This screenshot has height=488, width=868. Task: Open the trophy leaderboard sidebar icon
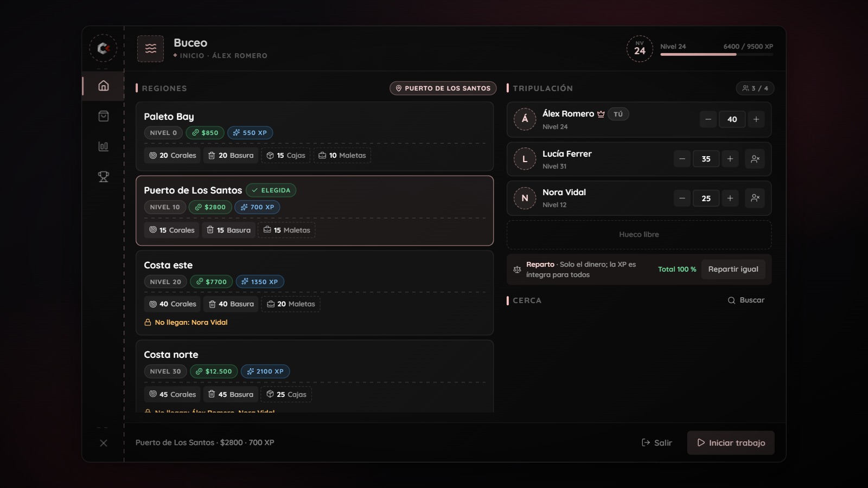103,177
